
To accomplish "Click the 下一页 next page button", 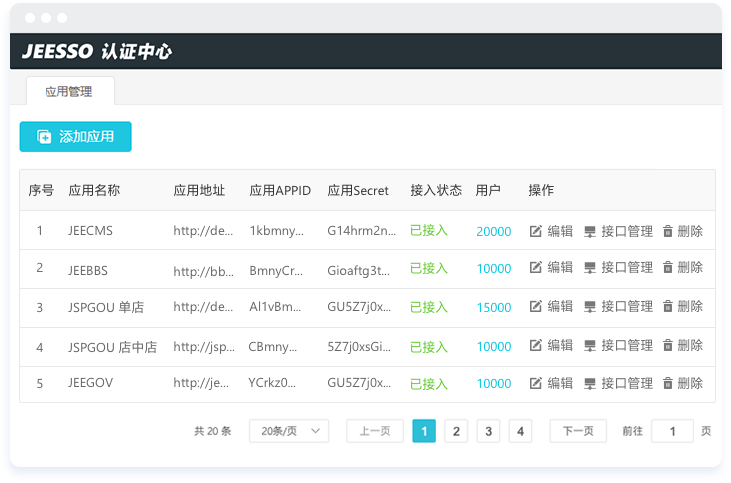I will coord(578,431).
